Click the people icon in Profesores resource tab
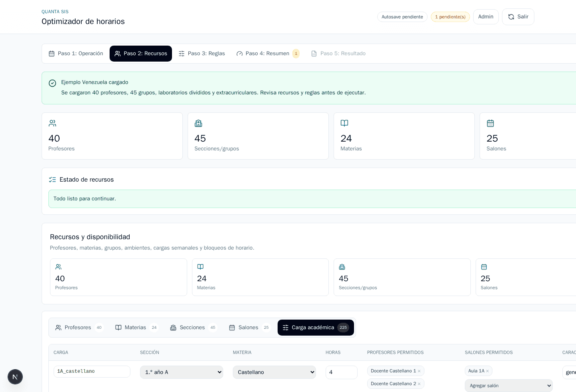Image resolution: width=576 pixels, height=392 pixels. click(58, 328)
